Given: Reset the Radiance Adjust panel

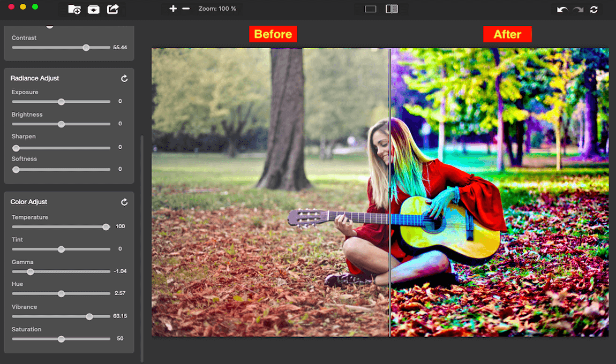Looking at the screenshot, I should pos(124,79).
